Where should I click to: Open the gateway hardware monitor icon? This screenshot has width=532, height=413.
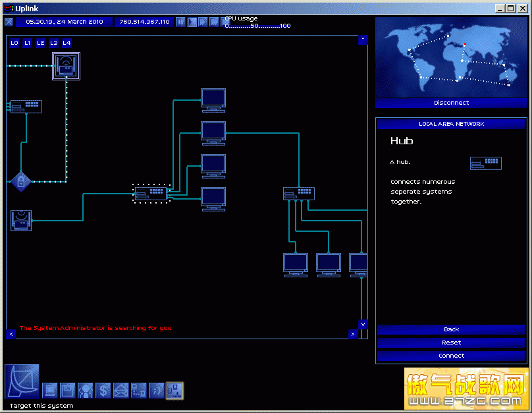[x=50, y=390]
